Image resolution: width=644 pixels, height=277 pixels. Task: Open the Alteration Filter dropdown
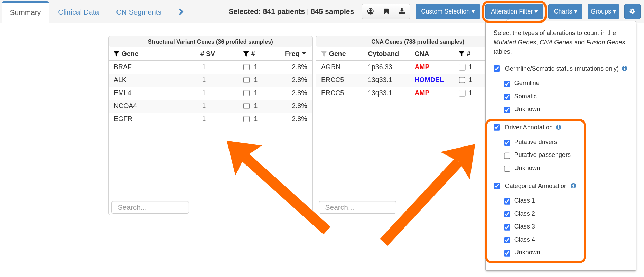(x=514, y=11)
